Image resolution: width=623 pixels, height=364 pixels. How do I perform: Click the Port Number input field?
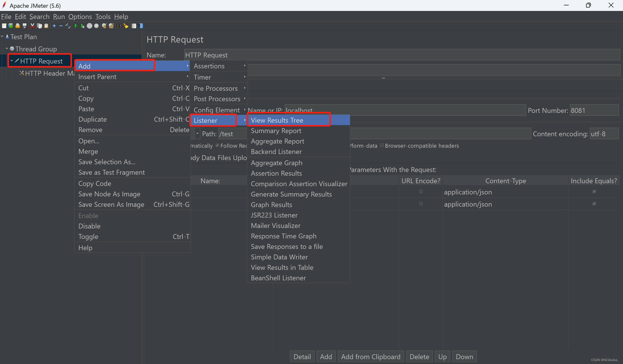click(x=594, y=110)
